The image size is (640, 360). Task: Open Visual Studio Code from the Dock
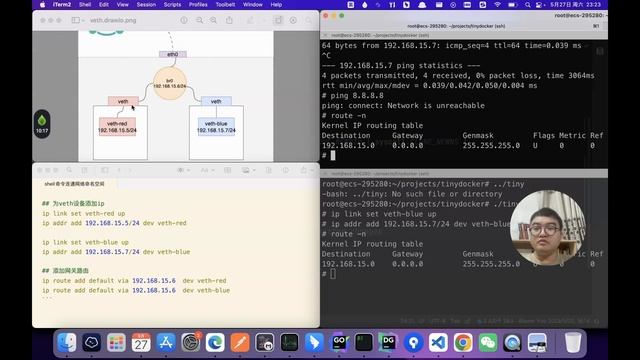coord(438,342)
